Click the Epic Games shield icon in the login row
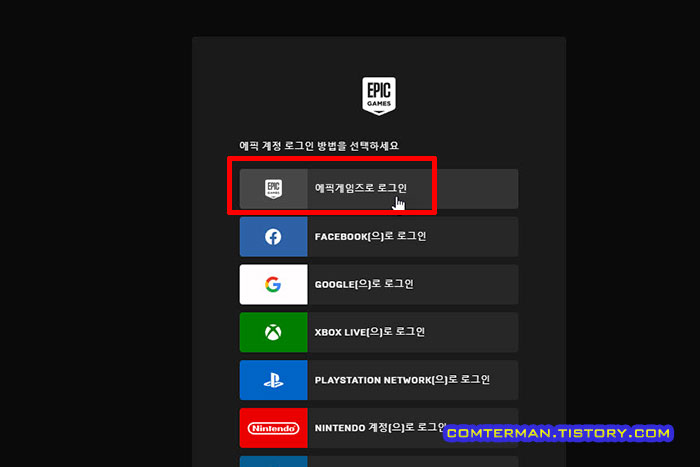This screenshot has height=467, width=700. point(273,189)
